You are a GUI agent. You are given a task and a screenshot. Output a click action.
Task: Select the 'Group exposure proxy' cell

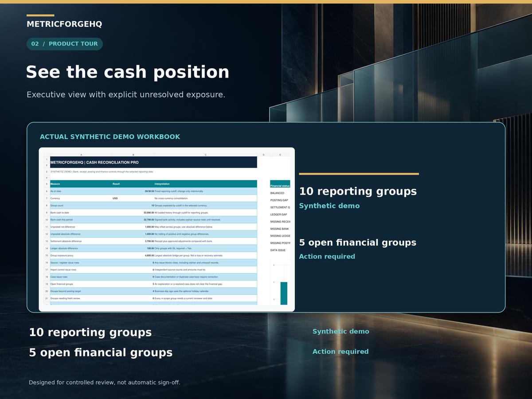point(81,255)
